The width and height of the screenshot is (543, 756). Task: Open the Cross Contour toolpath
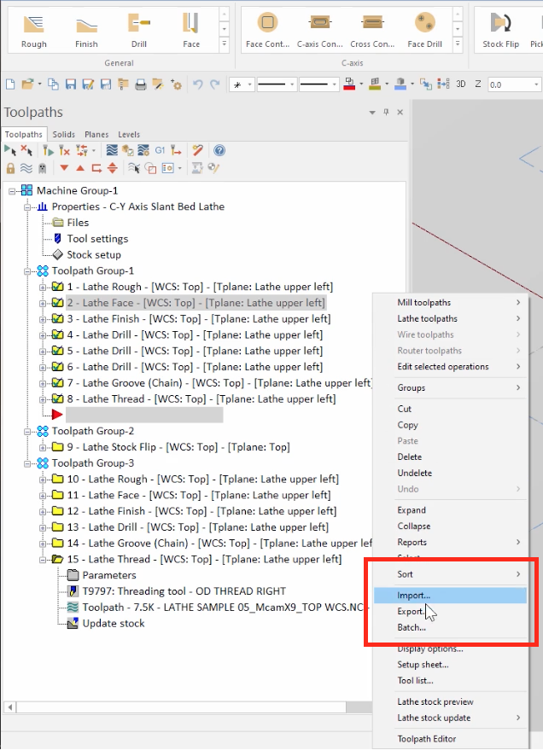[x=372, y=31]
